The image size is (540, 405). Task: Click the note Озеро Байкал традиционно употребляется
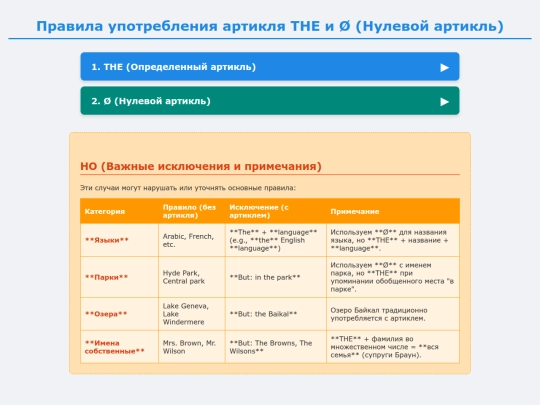coord(393,314)
